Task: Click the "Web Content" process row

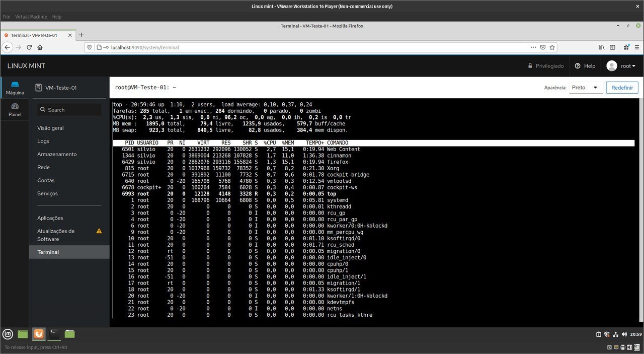Action: pos(373,149)
